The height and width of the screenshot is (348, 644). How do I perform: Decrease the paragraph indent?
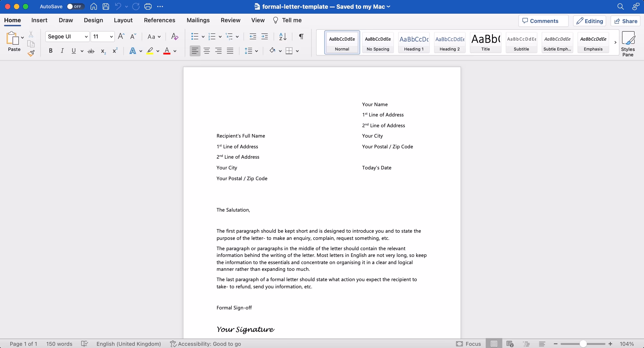[253, 37]
